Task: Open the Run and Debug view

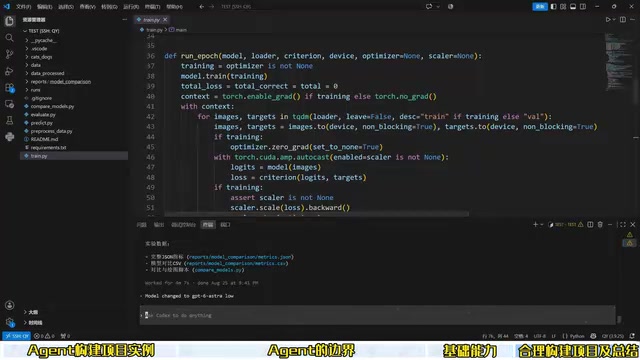Action: pos(9,71)
